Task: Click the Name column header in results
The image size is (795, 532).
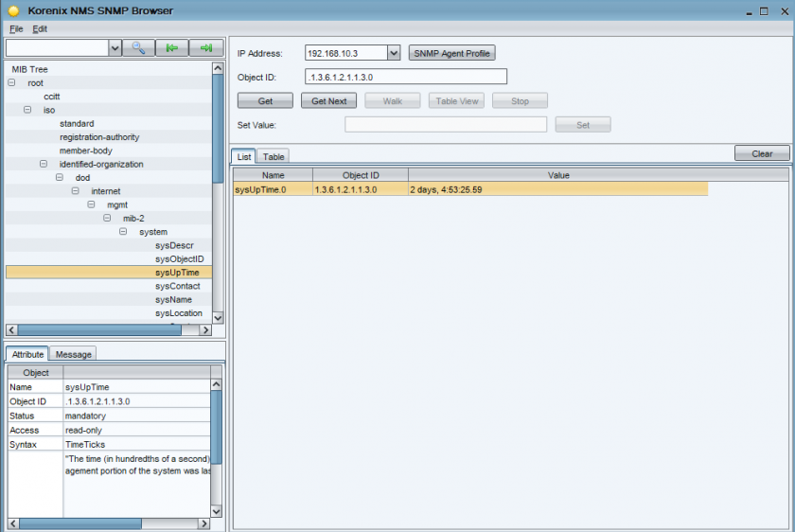Action: pos(274,175)
